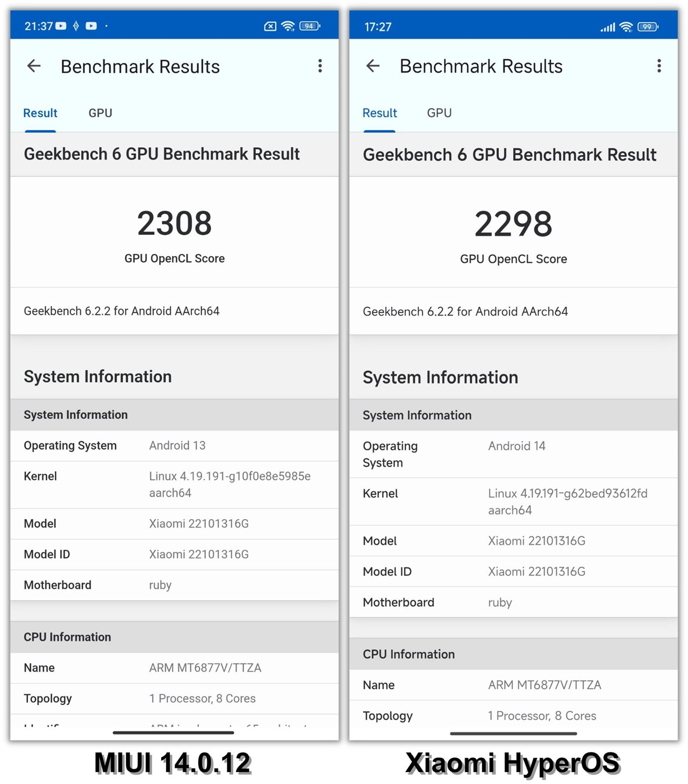
Task: Select the Result tab on the MIUI screenshot
Action: (x=40, y=113)
